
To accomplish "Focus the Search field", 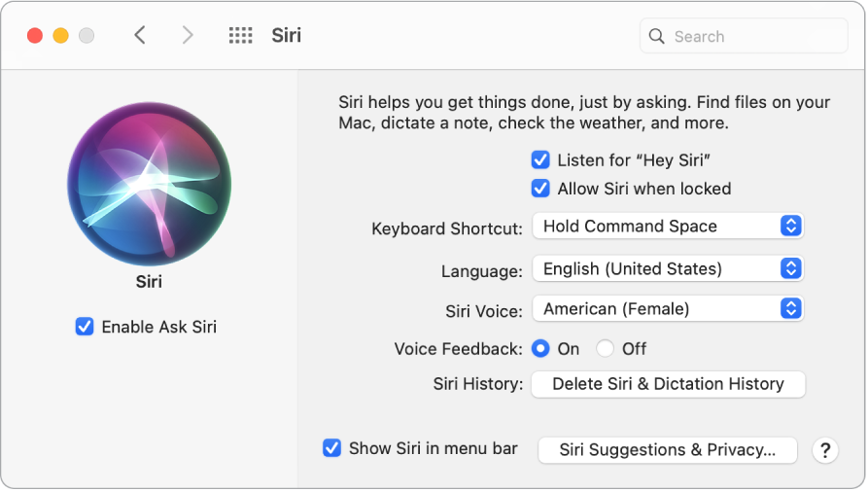I will pos(744,36).
